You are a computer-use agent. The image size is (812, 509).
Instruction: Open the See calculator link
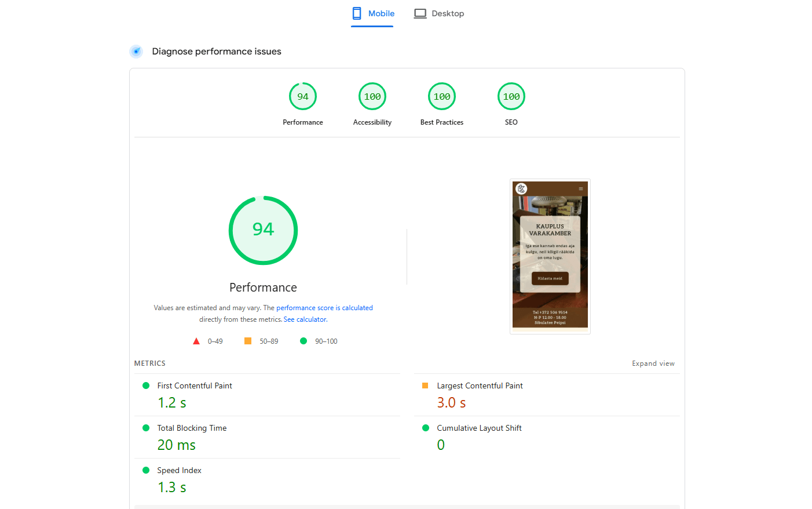(x=305, y=319)
